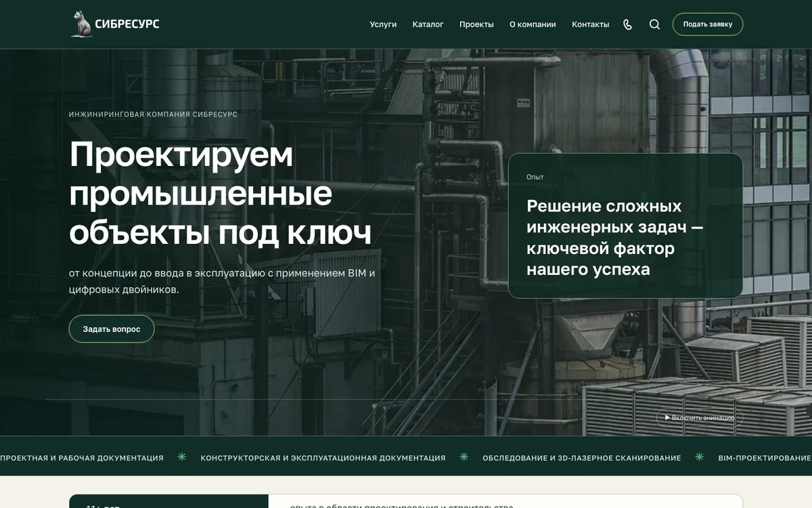812x508 pixels.
Task: Go to the Каталог section
Action: point(428,24)
